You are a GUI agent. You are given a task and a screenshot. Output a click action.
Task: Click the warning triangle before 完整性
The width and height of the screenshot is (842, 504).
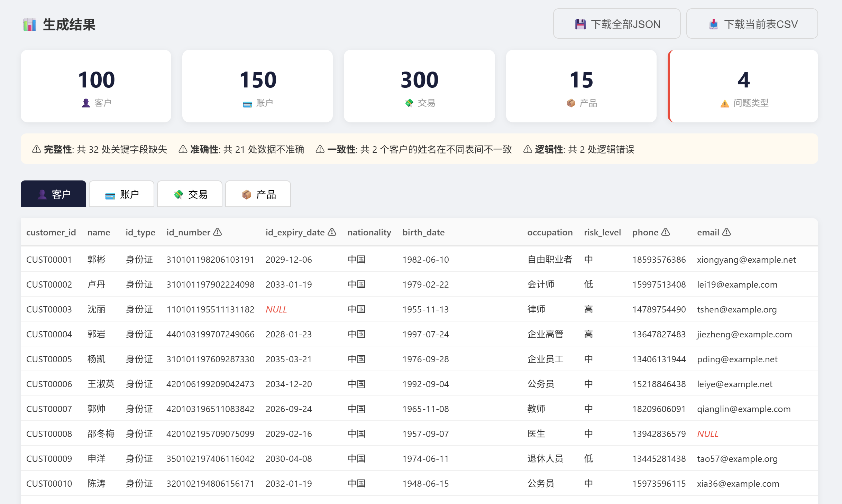36,149
